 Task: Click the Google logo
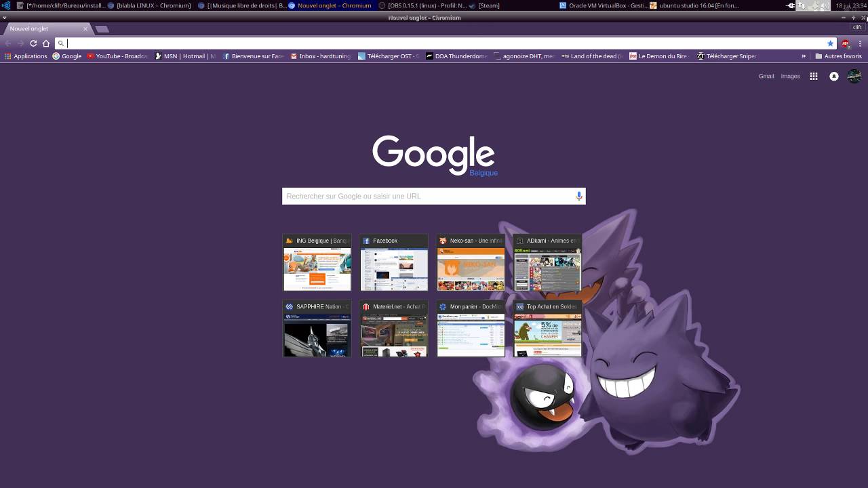[x=434, y=155]
